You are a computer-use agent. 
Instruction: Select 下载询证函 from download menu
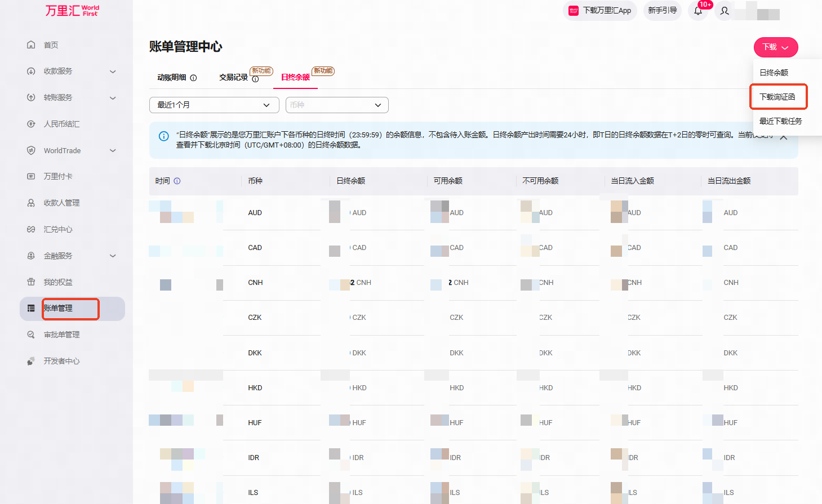pos(777,97)
